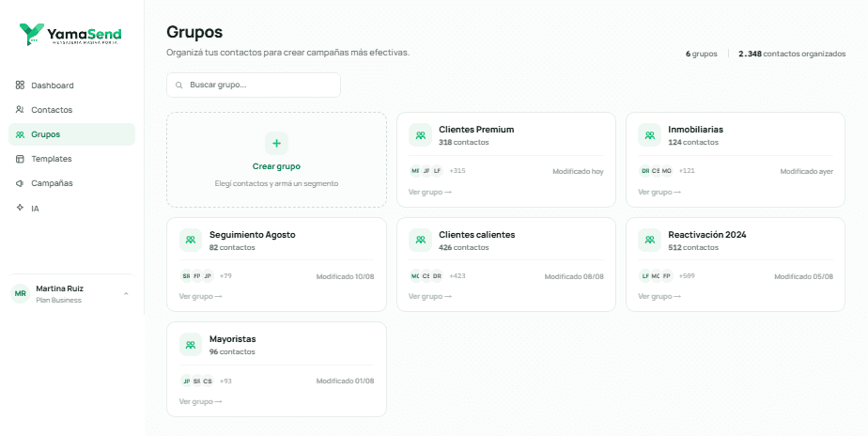The height and width of the screenshot is (436, 868).
Task: Select Grupos in the sidebar
Action: 71,134
